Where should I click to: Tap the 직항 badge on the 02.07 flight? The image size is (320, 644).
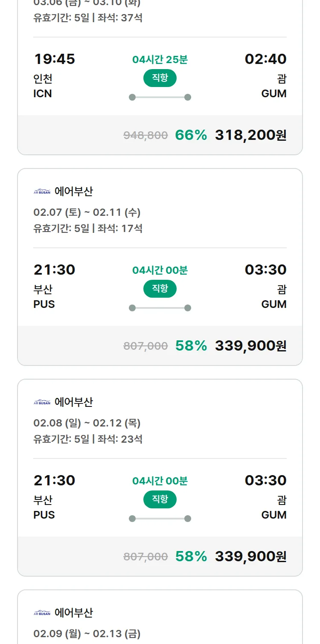pyautogui.click(x=160, y=289)
